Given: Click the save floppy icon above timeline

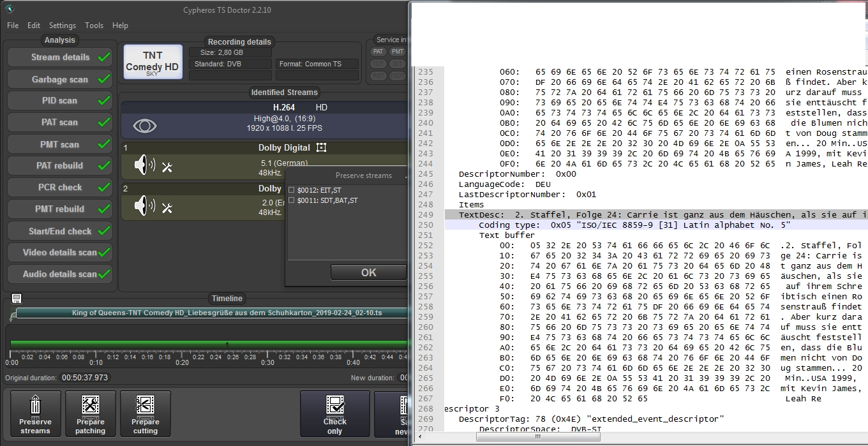Looking at the screenshot, I should (x=16, y=299).
